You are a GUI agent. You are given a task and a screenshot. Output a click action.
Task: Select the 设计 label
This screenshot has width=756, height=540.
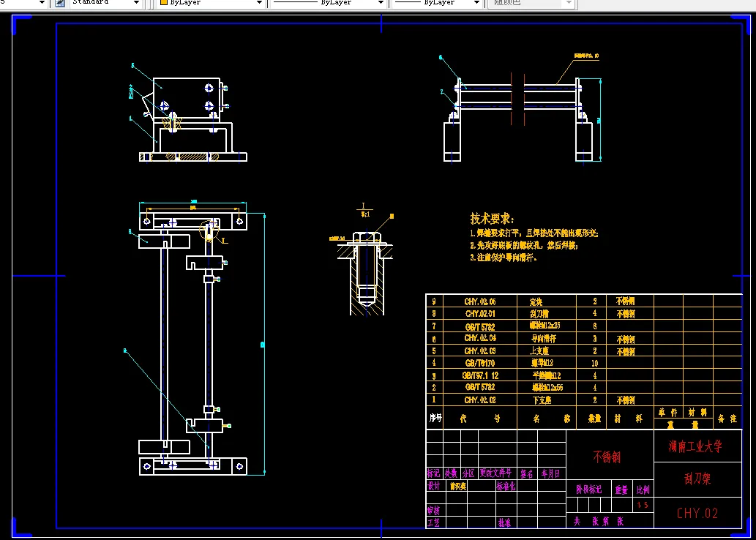tap(433, 486)
